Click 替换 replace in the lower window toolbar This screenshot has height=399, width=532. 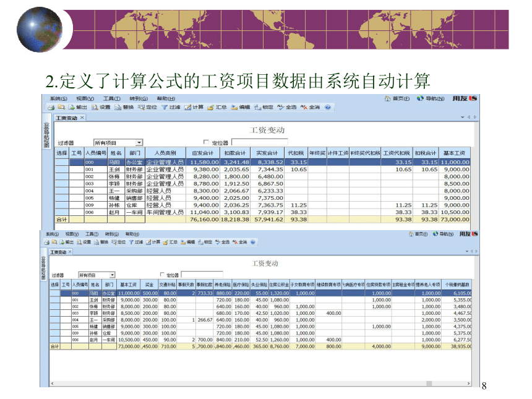tap(101, 242)
